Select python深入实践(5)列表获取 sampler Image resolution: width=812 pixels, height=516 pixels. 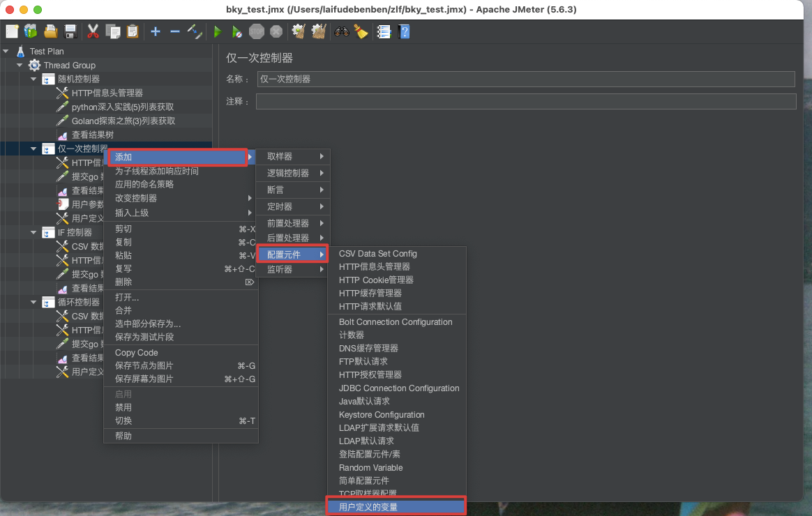[123, 107]
